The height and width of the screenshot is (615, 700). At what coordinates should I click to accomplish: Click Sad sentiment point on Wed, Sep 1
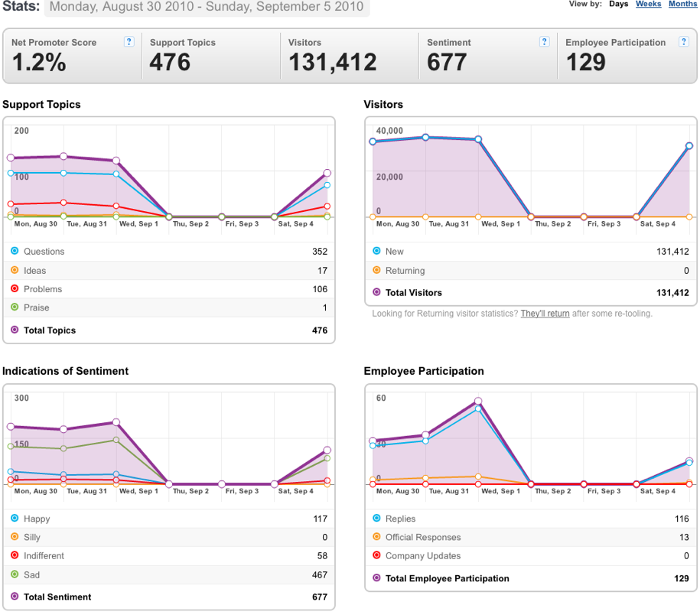(x=116, y=440)
